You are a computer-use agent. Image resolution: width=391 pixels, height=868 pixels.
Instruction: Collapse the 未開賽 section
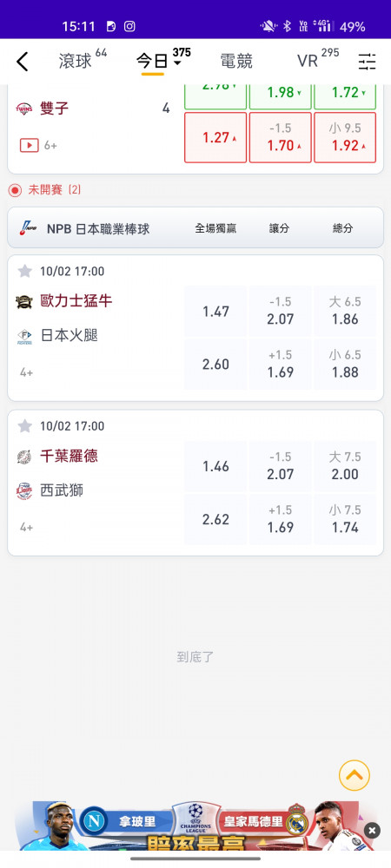[45, 190]
